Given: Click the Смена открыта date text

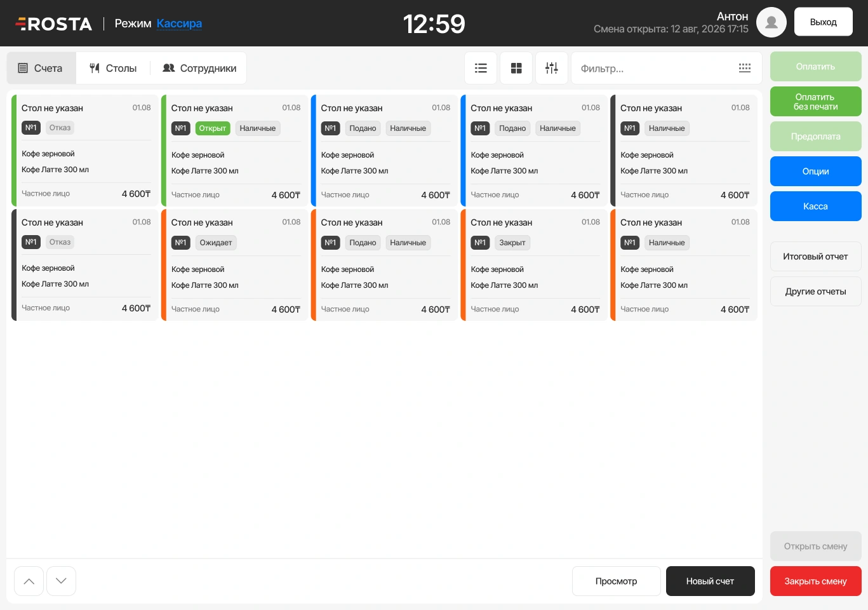Looking at the screenshot, I should 671,29.
